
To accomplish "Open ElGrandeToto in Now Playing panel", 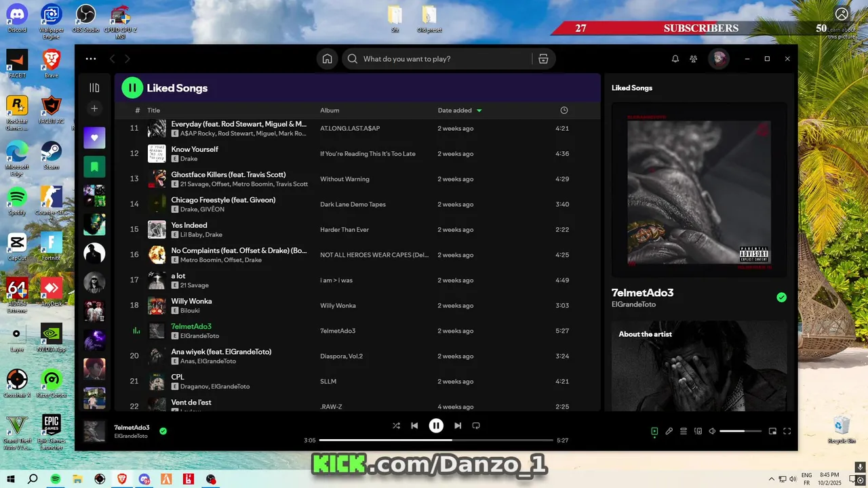I will tap(633, 305).
